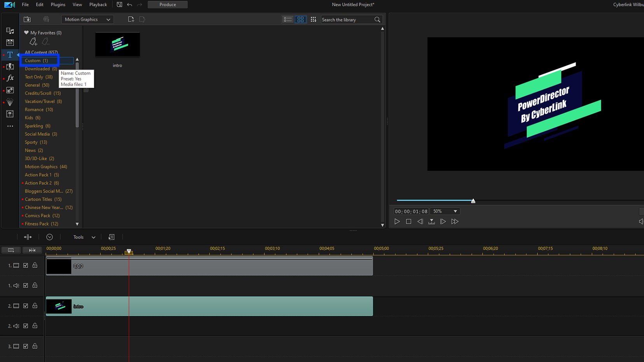Viewport: 644px width, 362px height.
Task: Open the PiP Objects Room icon
Action: pyautogui.click(x=10, y=90)
